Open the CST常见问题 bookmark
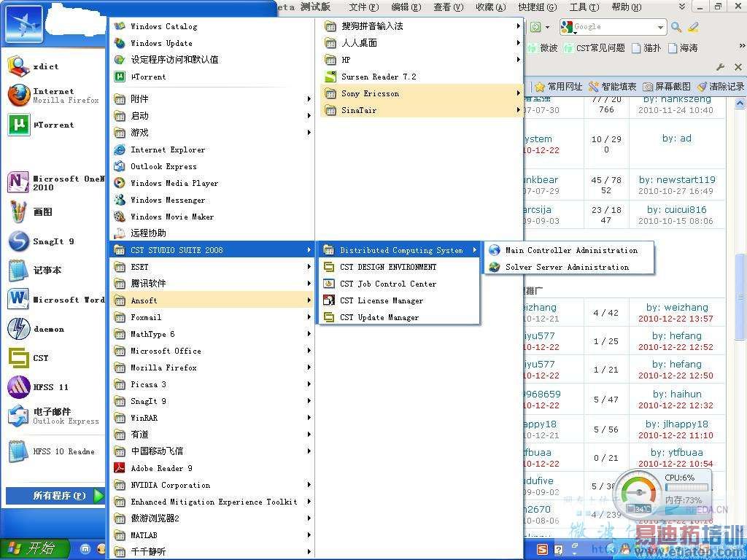The width and height of the screenshot is (747, 560). (594, 47)
